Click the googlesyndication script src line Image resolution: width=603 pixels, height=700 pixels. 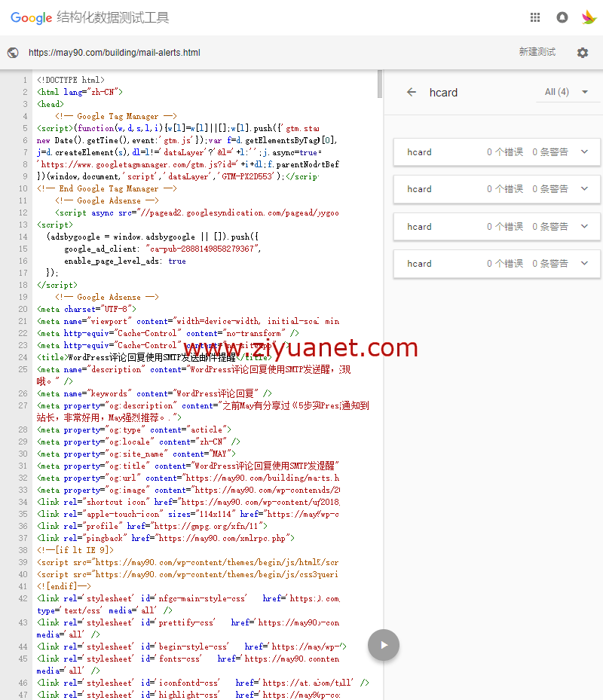coord(197,212)
